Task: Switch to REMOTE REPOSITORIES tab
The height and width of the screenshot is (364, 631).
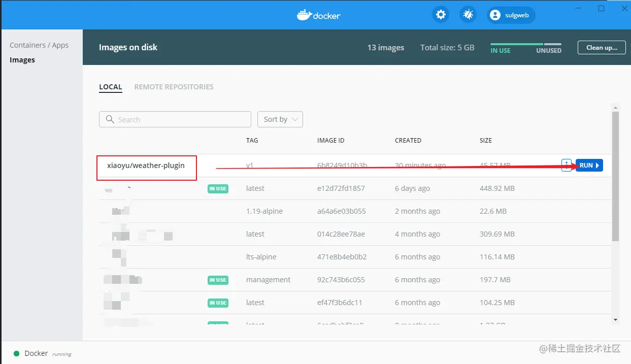Action: coord(174,87)
